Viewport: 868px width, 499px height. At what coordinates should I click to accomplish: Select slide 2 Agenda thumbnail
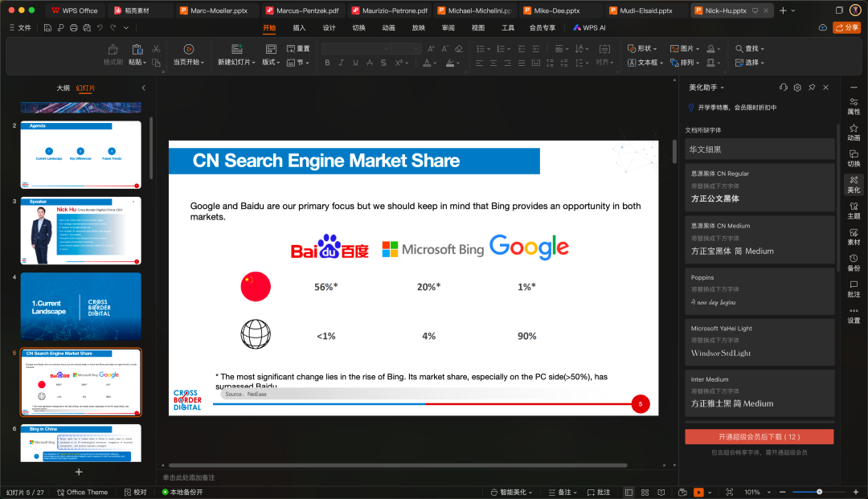tap(81, 155)
